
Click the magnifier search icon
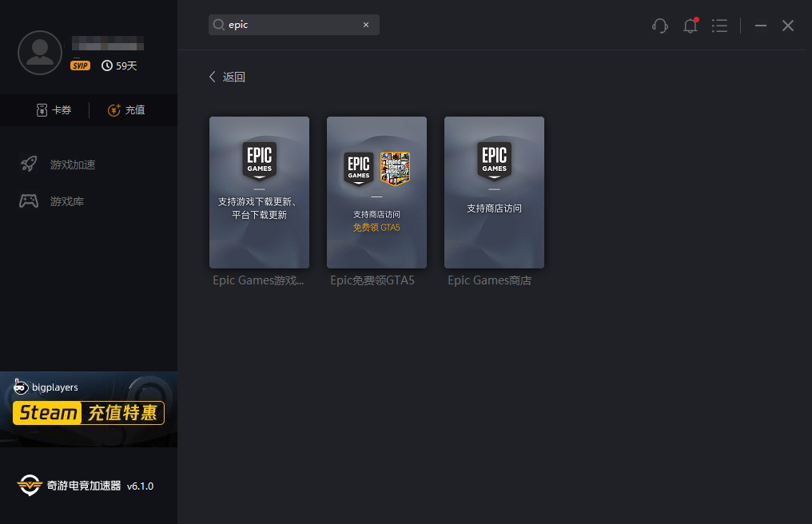[218, 25]
